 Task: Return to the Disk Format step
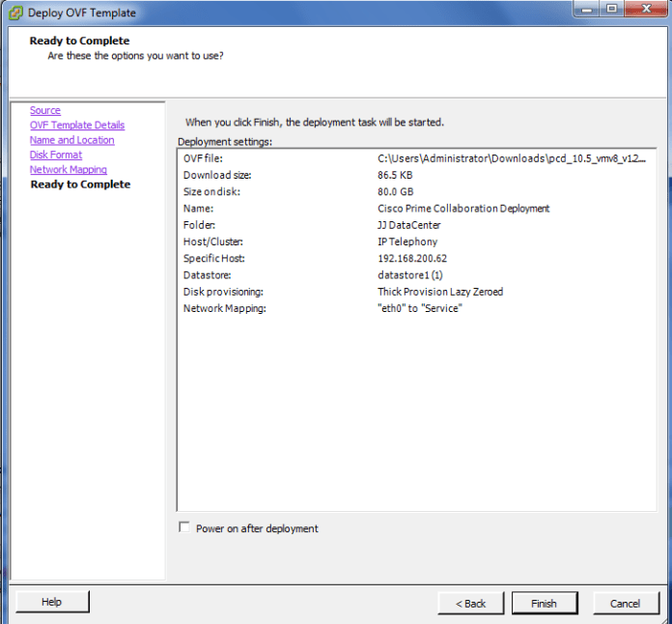56,155
